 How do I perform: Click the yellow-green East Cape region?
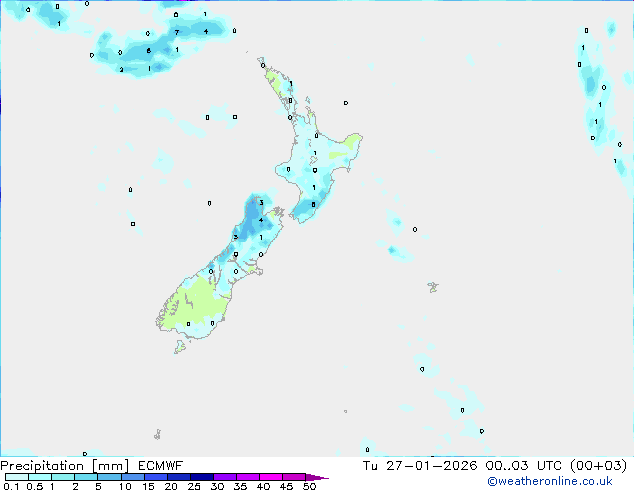(x=353, y=142)
